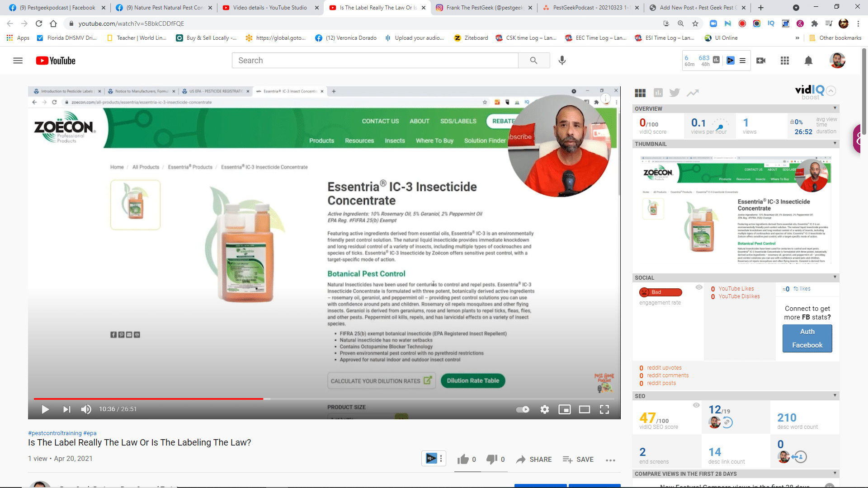
Task: Open the notifications bell
Action: (808, 61)
